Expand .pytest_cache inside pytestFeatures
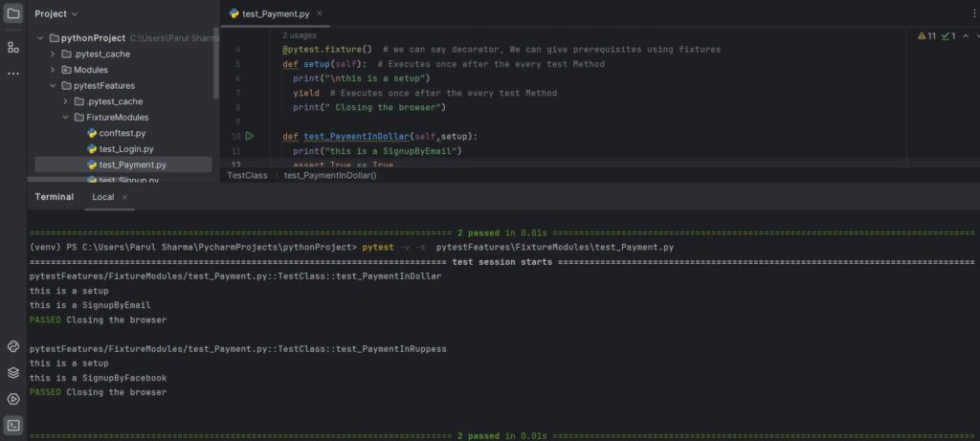The width and height of the screenshot is (980, 441). (65, 101)
